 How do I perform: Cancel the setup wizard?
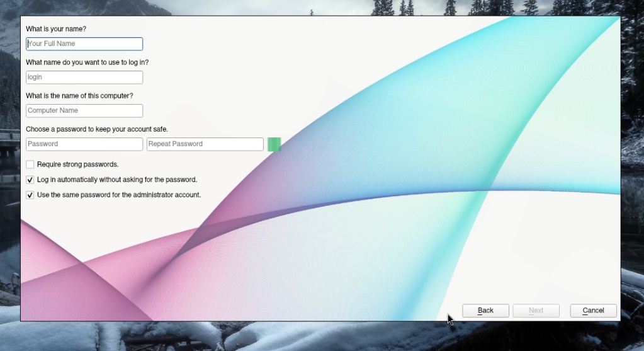point(593,311)
